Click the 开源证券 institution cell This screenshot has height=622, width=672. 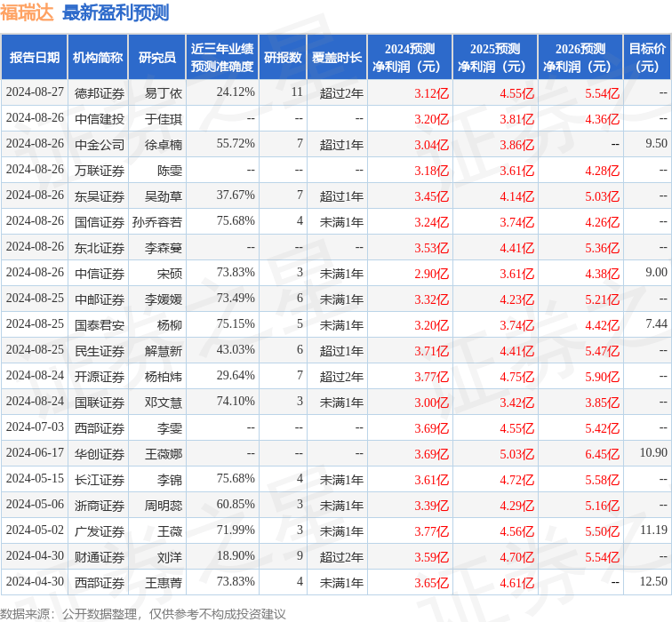100,377
